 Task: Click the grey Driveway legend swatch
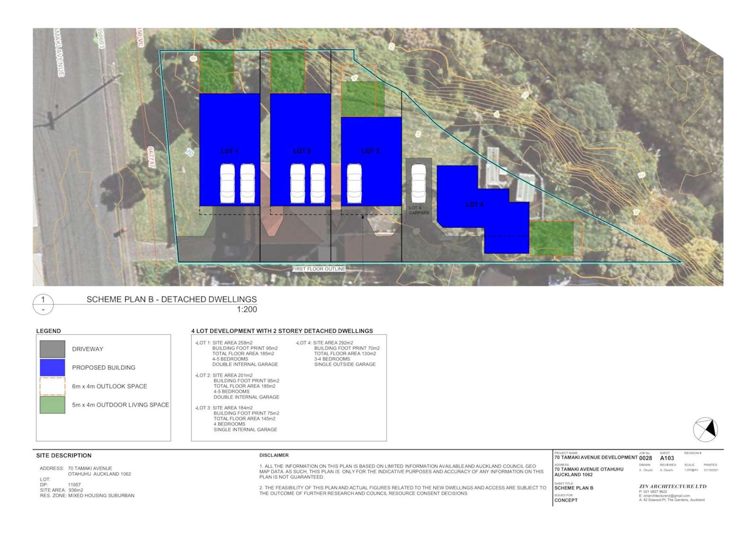52,349
